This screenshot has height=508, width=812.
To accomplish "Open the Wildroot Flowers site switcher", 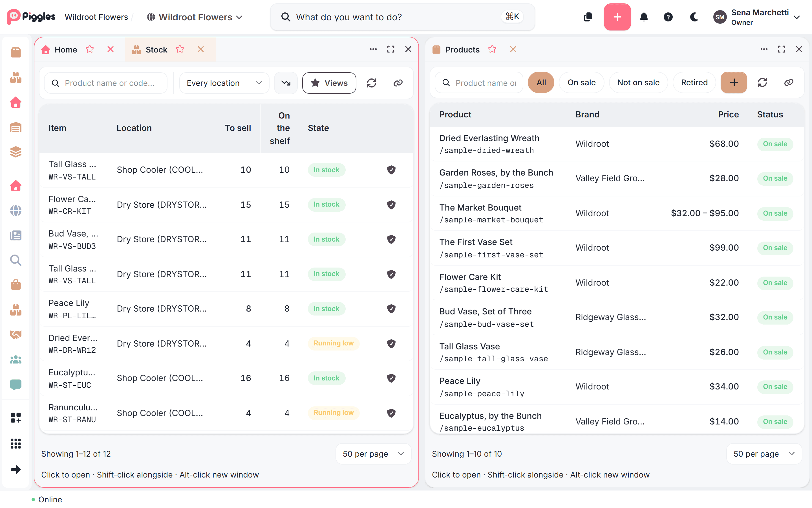I will pyautogui.click(x=195, y=17).
